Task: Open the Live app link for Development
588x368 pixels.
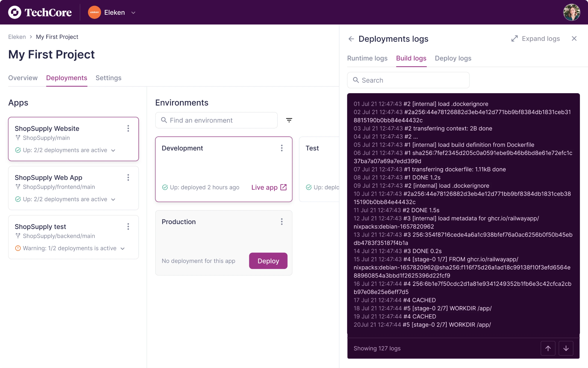Action: pos(269,187)
